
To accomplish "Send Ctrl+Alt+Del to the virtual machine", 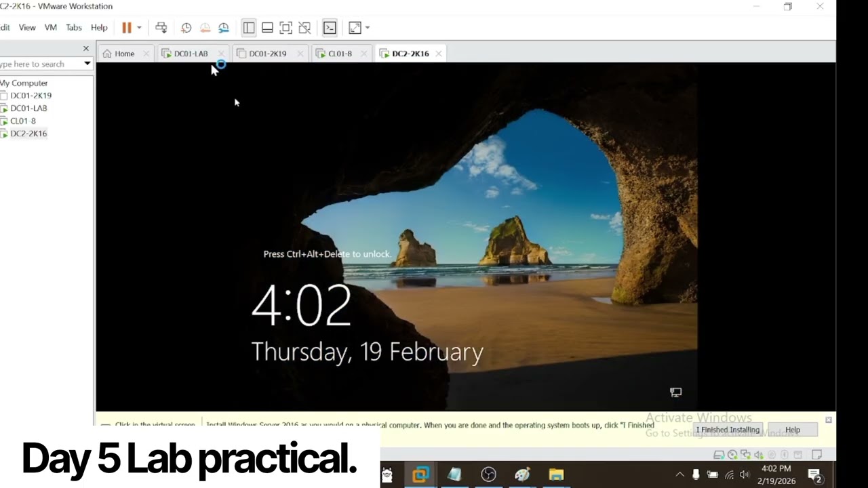I will (161, 28).
